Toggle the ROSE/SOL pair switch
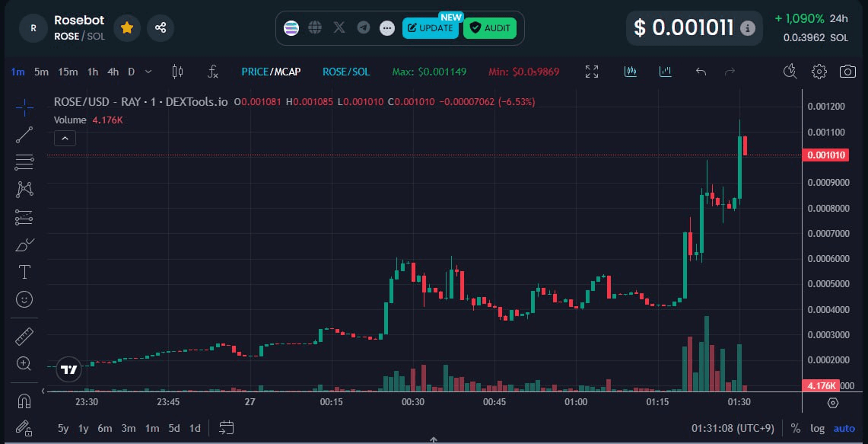Image resolution: width=868 pixels, height=444 pixels. click(x=347, y=72)
